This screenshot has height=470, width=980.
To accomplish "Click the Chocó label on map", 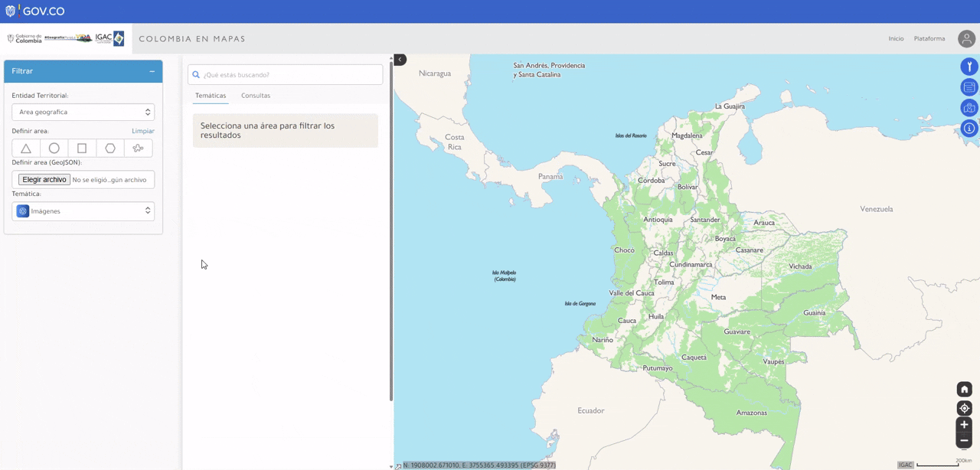I will tap(624, 250).
